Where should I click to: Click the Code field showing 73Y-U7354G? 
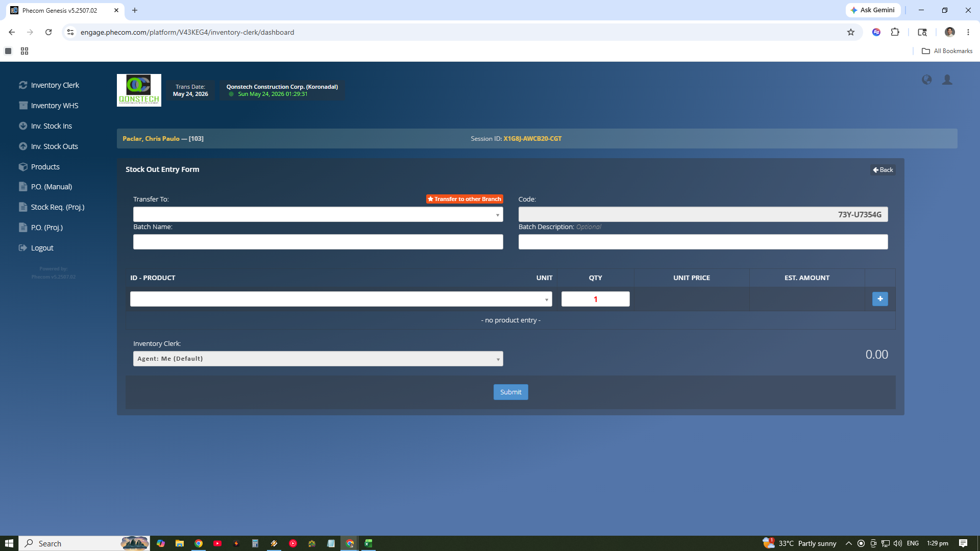point(703,214)
